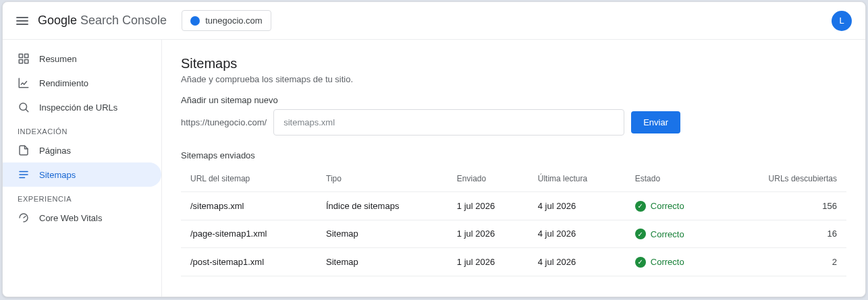Click the 156 discovered URLs value
Image resolution: width=868 pixels, height=300 pixels.
click(830, 206)
